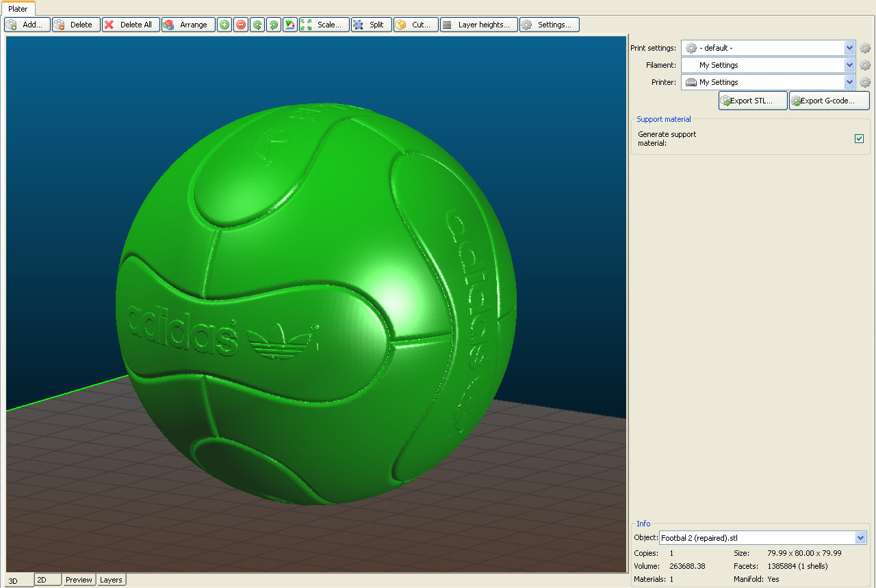Expand the Printer preset dropdown
The width and height of the screenshot is (876, 588).
849,82
